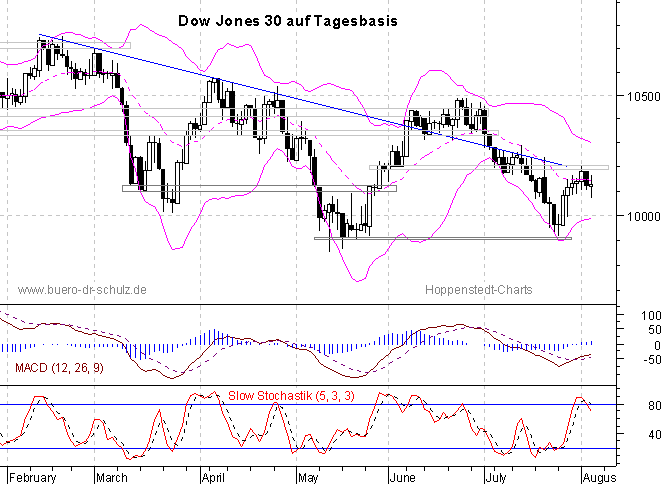Click the 80 level on Stochastik scale

[x=649, y=405]
